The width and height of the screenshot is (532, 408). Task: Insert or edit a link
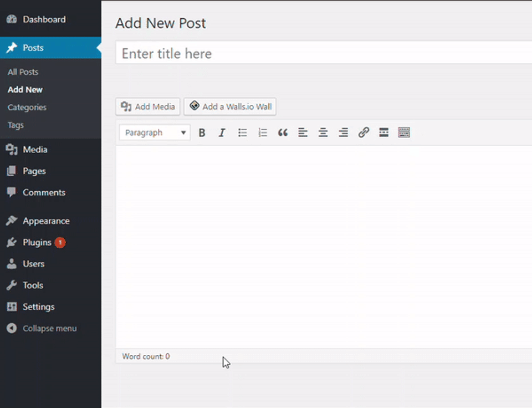(x=364, y=132)
